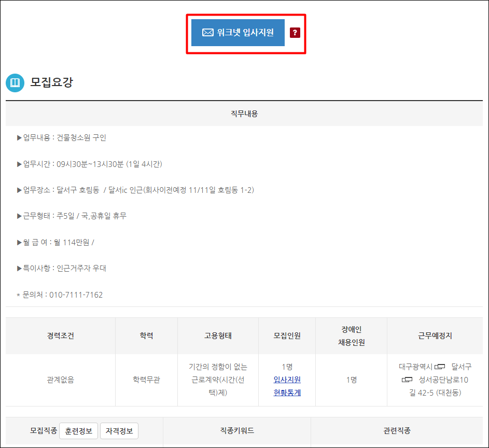
Task: Click the 1명 value under 장애인 채용인원
Action: (352, 380)
